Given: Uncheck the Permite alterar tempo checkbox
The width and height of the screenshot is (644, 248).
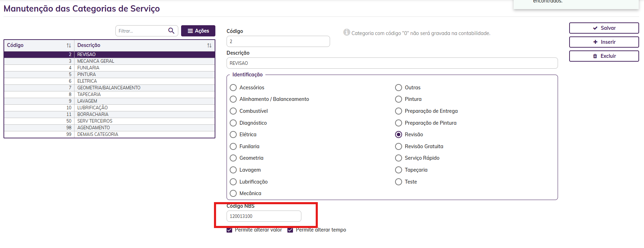Looking at the screenshot, I should pos(290,230).
